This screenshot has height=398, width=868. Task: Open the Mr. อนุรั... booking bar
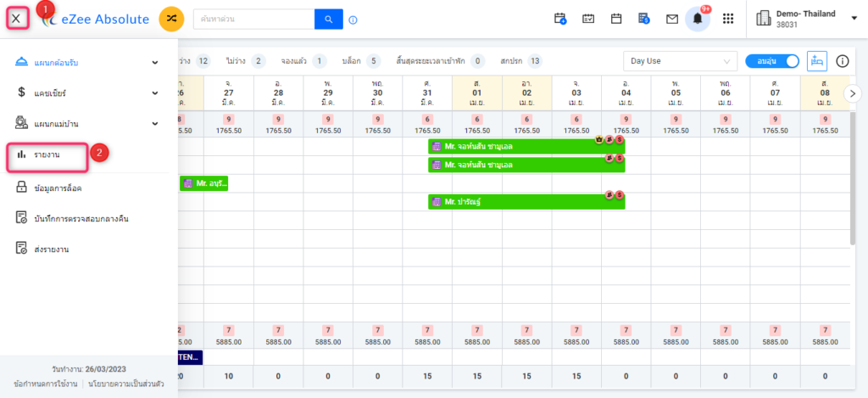(203, 183)
